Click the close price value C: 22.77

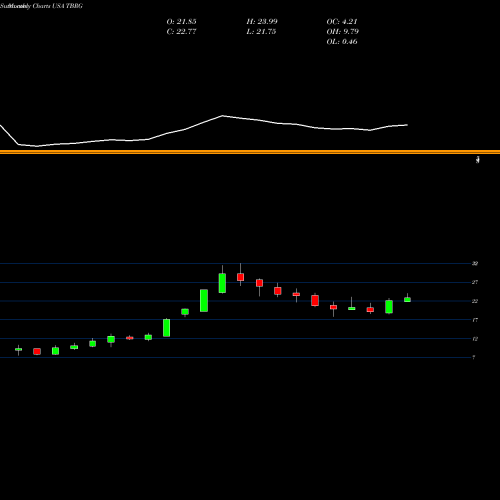click(x=181, y=32)
